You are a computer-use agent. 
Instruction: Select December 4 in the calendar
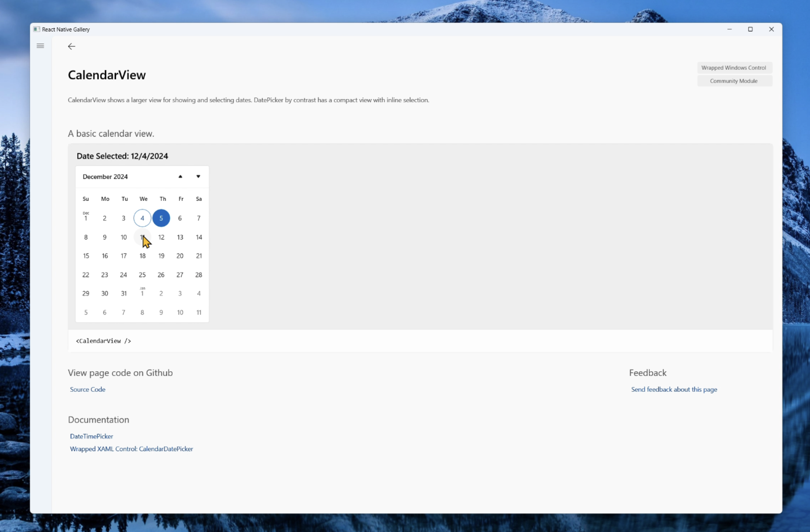pyautogui.click(x=142, y=218)
